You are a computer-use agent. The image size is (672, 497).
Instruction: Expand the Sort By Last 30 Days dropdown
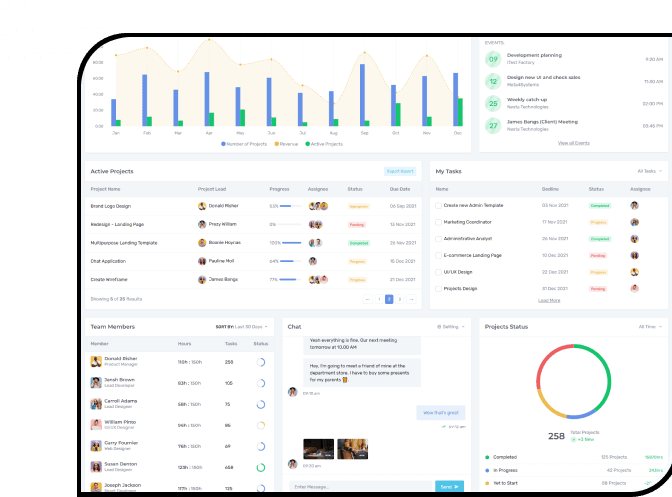tap(242, 326)
